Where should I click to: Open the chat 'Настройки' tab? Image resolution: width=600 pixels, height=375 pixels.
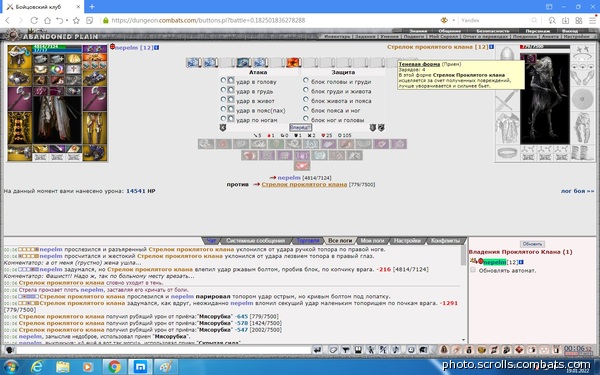coord(407,241)
